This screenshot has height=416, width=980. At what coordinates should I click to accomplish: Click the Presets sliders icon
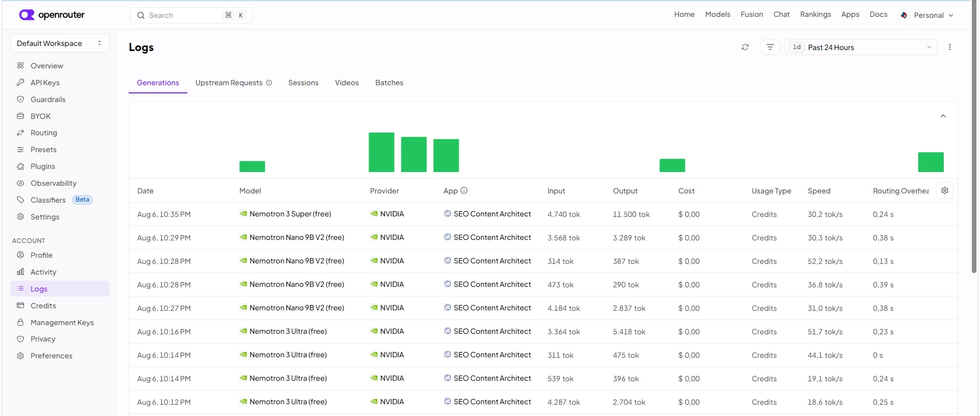(x=20, y=150)
